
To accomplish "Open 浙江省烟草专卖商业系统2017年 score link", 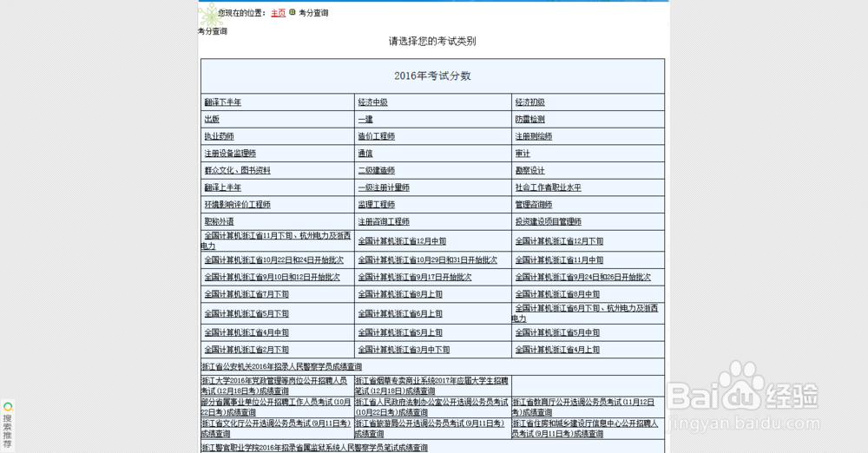I will [431, 386].
